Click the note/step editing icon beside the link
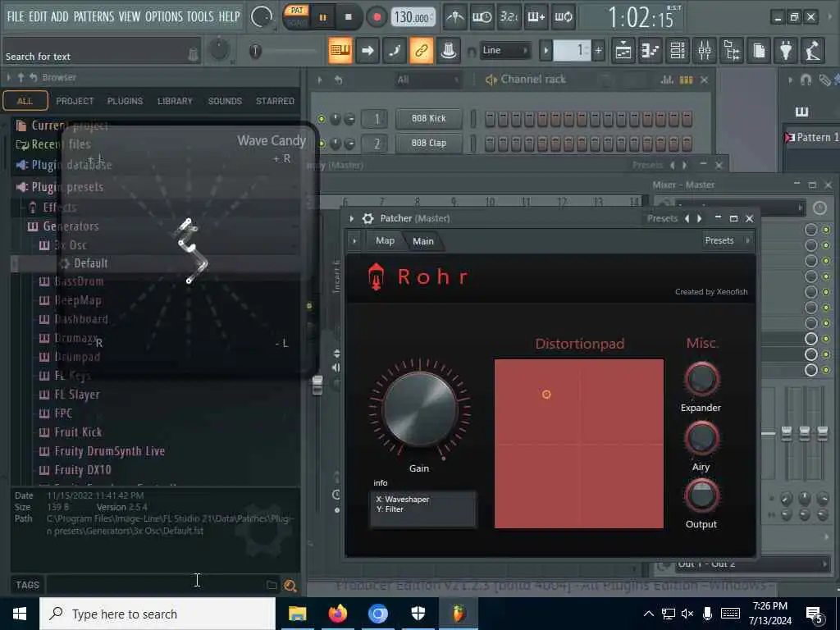Screen dimensions: 840x630 tap(395, 51)
